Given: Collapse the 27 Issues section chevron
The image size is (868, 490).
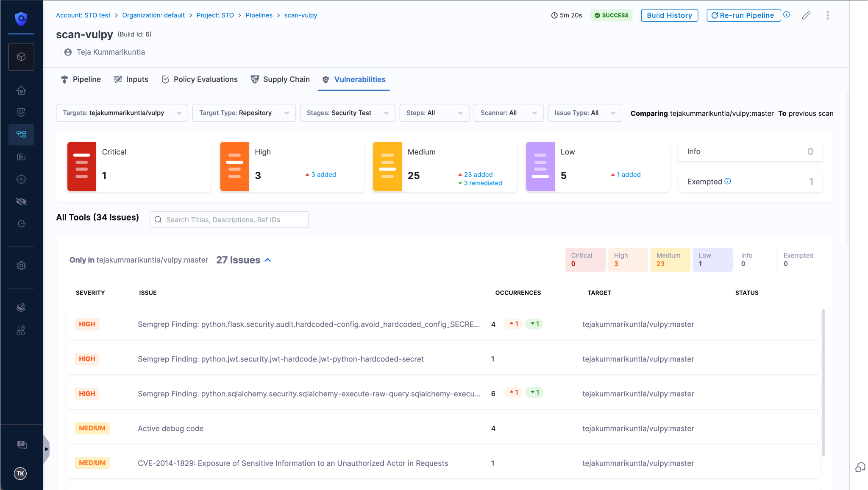Looking at the screenshot, I should tap(268, 260).
